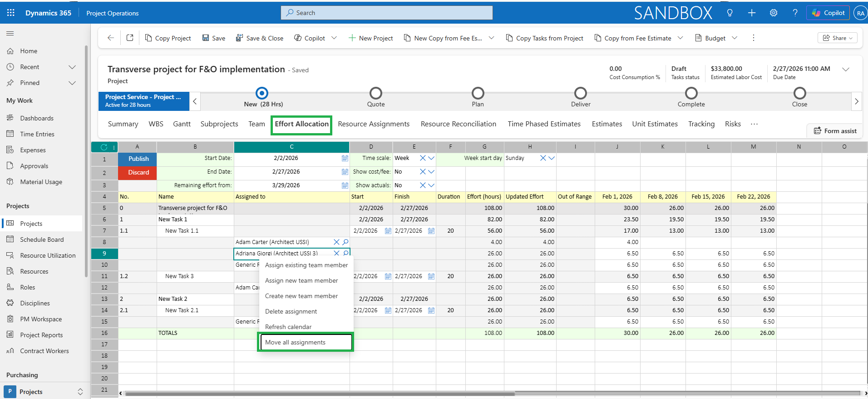Click the back arrow in command bar

click(110, 38)
